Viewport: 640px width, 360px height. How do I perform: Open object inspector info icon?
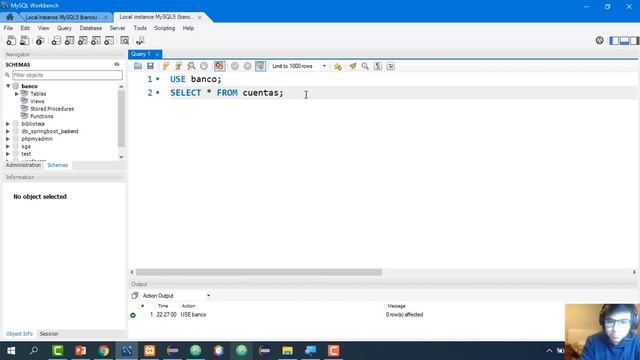click(x=40, y=40)
